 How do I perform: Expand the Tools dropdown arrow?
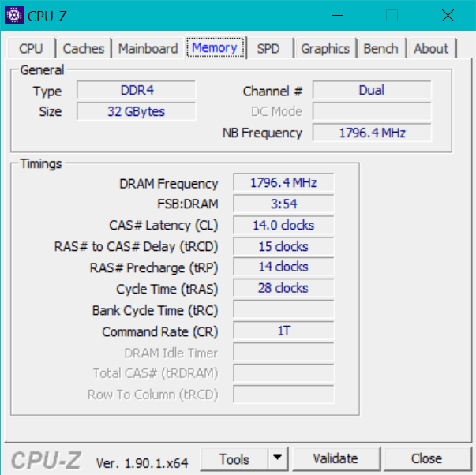[x=277, y=458]
